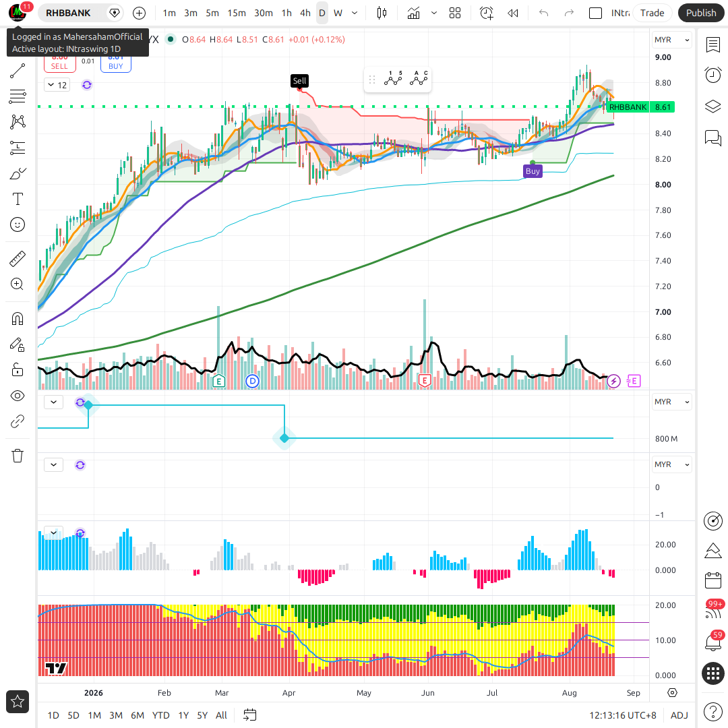The width and height of the screenshot is (728, 728).
Task: Open the help center question icon
Action: click(713, 711)
